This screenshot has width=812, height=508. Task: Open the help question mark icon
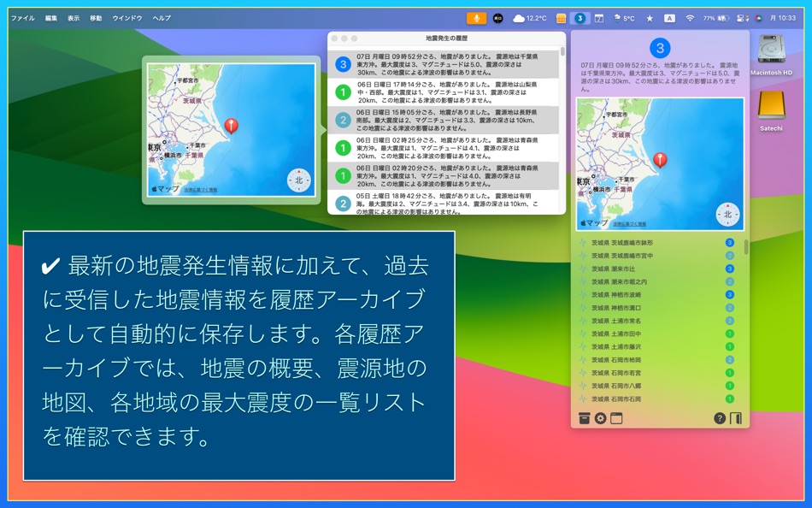pos(720,418)
